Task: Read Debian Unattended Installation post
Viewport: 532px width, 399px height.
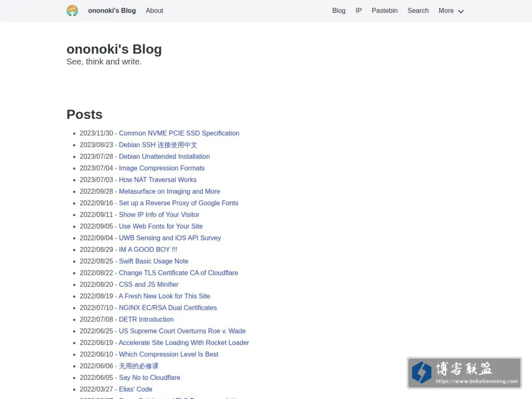Action: (x=164, y=156)
